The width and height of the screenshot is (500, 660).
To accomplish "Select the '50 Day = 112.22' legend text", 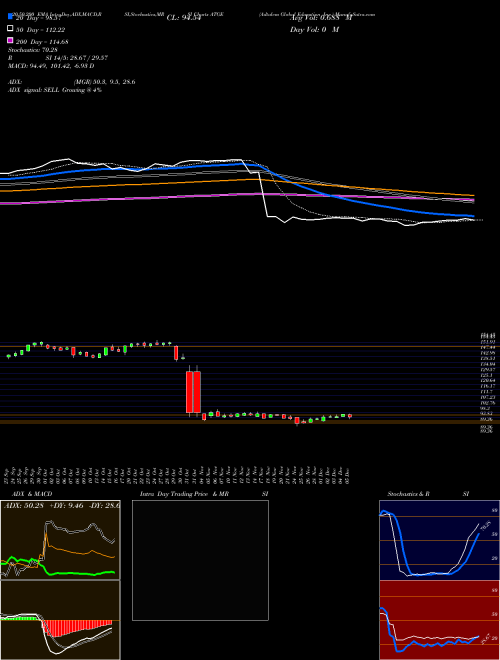I will point(41,30).
